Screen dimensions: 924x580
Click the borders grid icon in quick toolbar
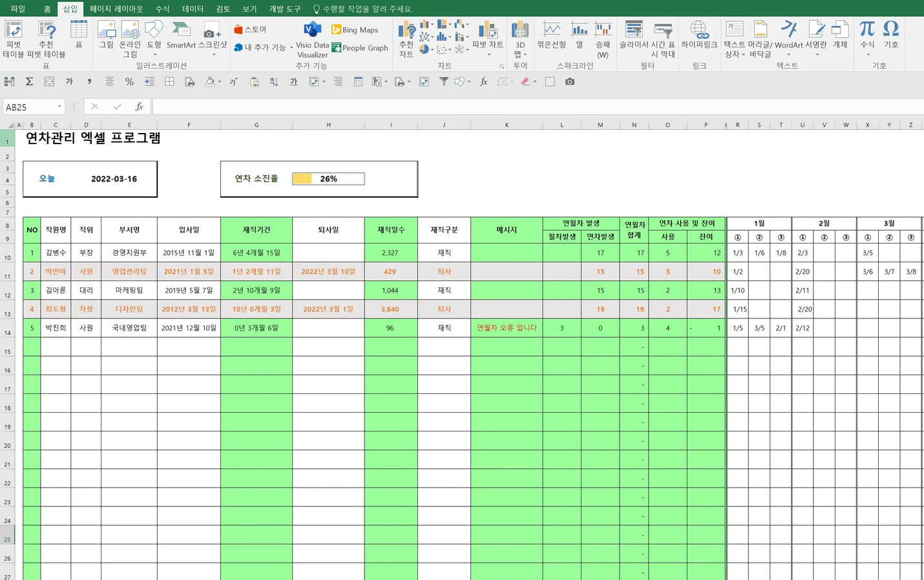(169, 81)
